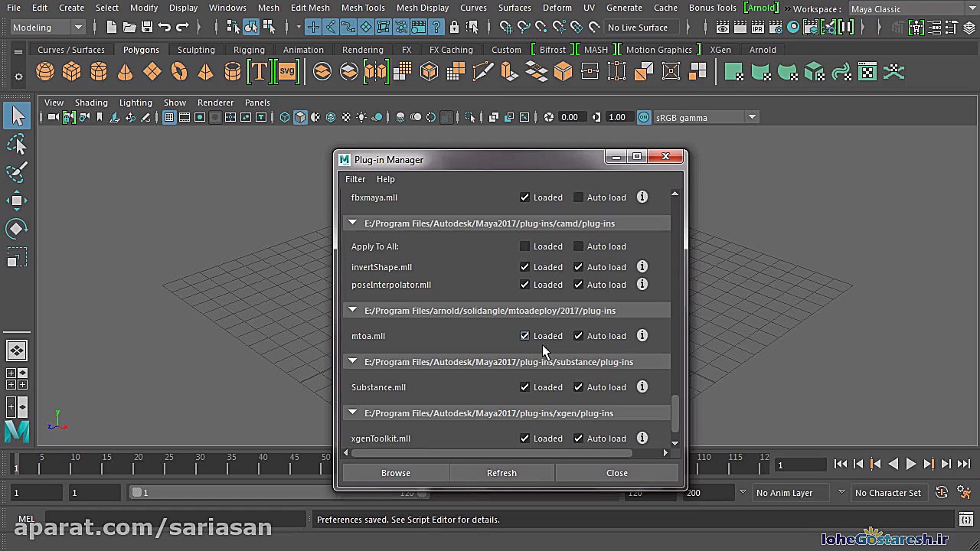Image resolution: width=980 pixels, height=551 pixels.
Task: Click the Refresh button
Action: click(501, 473)
